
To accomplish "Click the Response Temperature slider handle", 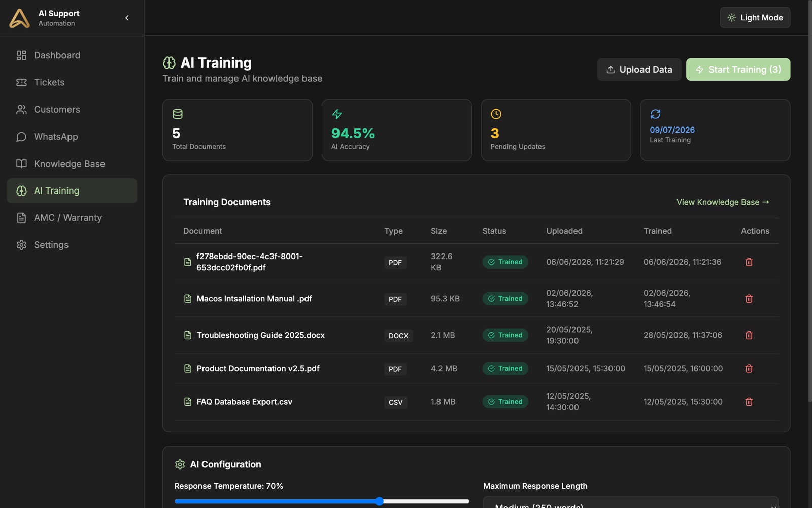I will (x=380, y=501).
